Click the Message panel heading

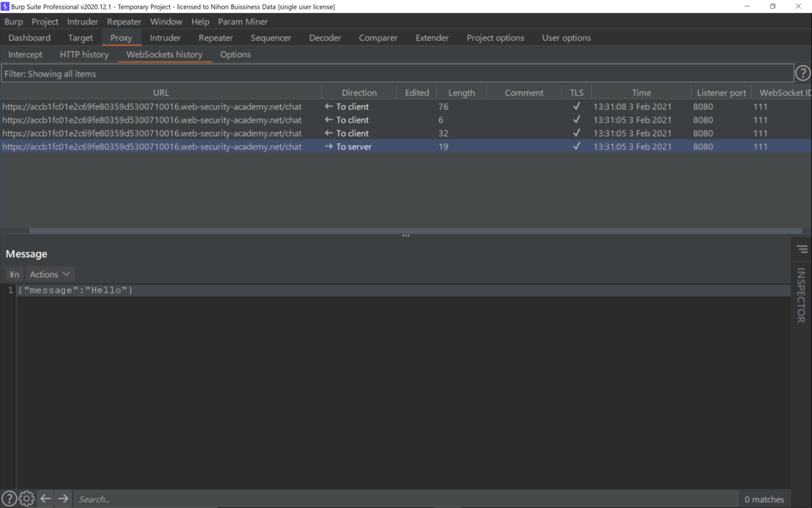point(26,254)
